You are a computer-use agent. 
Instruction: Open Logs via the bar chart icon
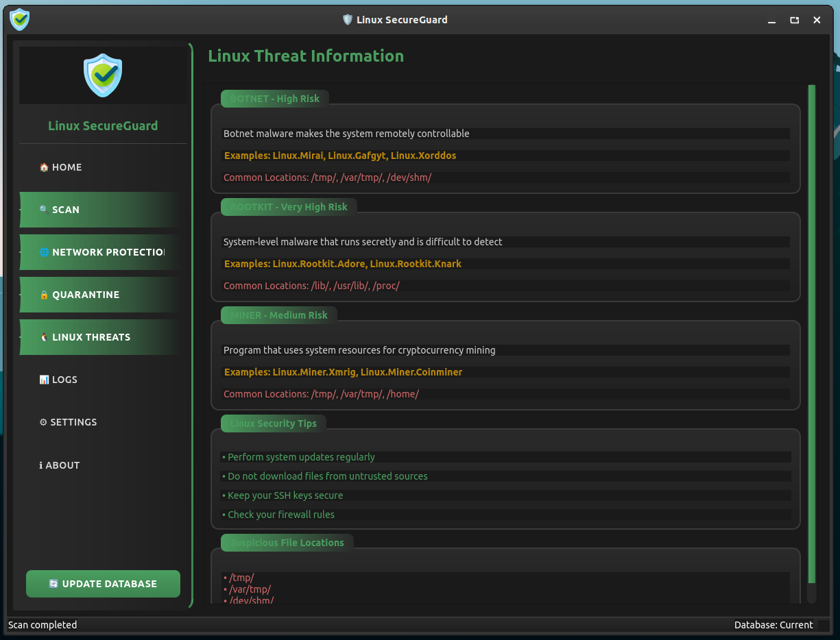44,380
